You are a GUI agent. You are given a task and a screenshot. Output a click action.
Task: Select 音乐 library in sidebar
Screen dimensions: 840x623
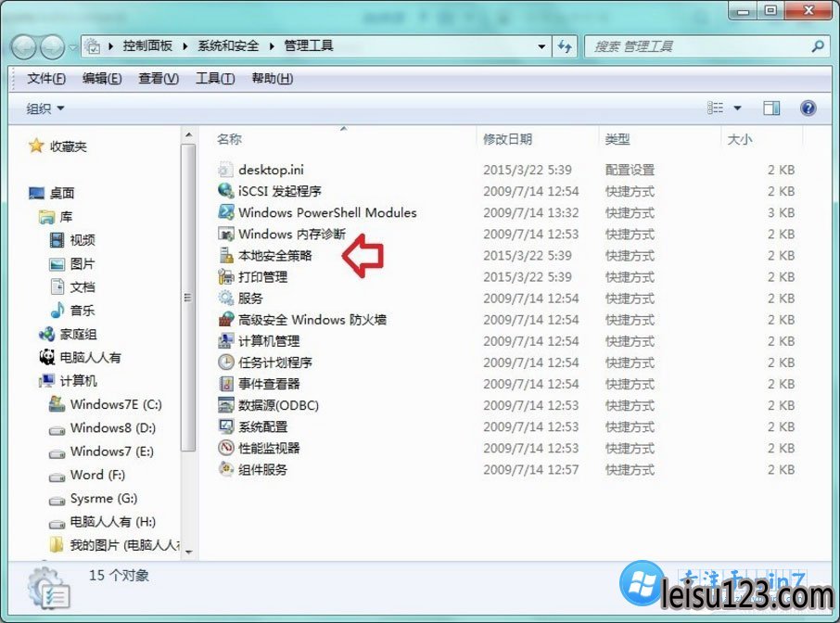[72, 311]
